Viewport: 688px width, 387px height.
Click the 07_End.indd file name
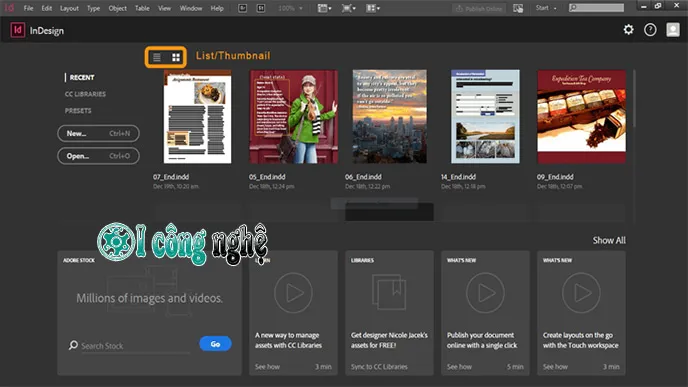point(171,177)
